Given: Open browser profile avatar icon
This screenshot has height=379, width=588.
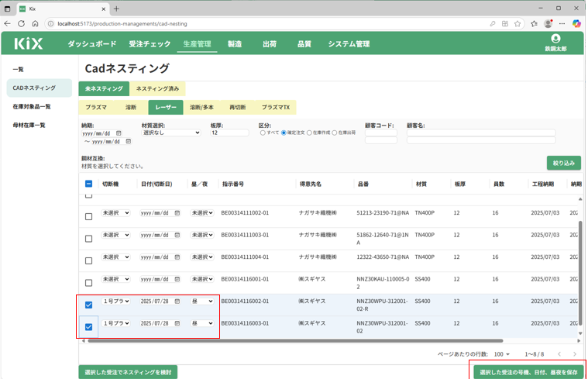Looking at the screenshot, I should pyautogui.click(x=548, y=24).
